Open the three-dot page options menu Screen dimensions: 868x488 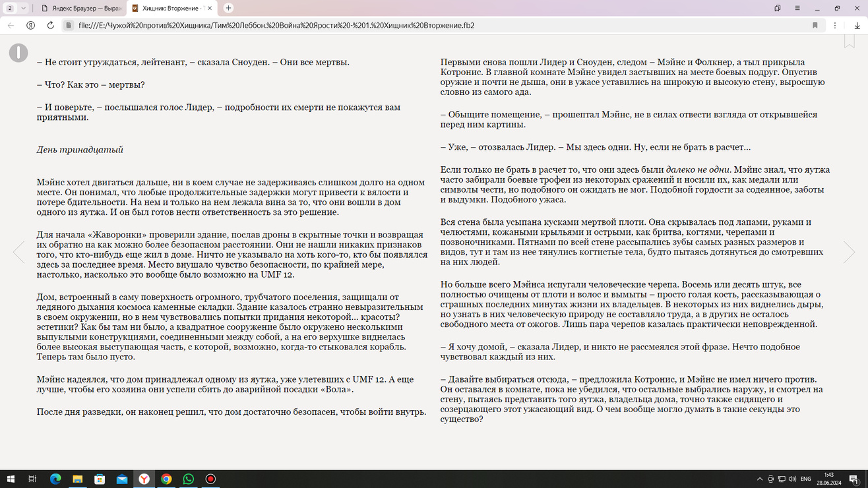point(835,25)
